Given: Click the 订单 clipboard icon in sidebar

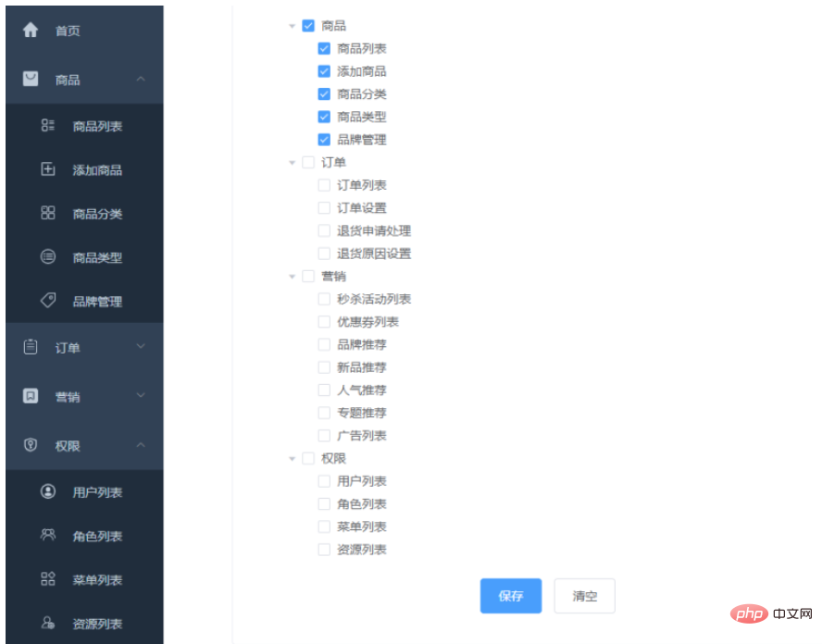Looking at the screenshot, I should pos(31,347).
